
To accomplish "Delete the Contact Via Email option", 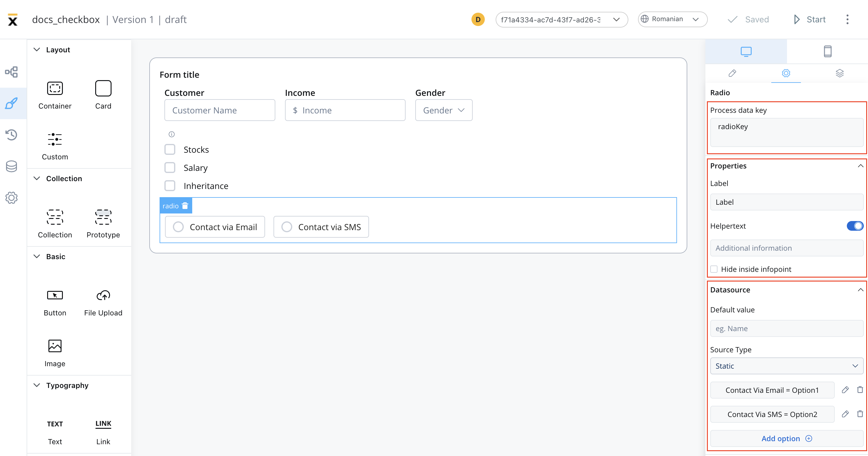I will click(860, 389).
